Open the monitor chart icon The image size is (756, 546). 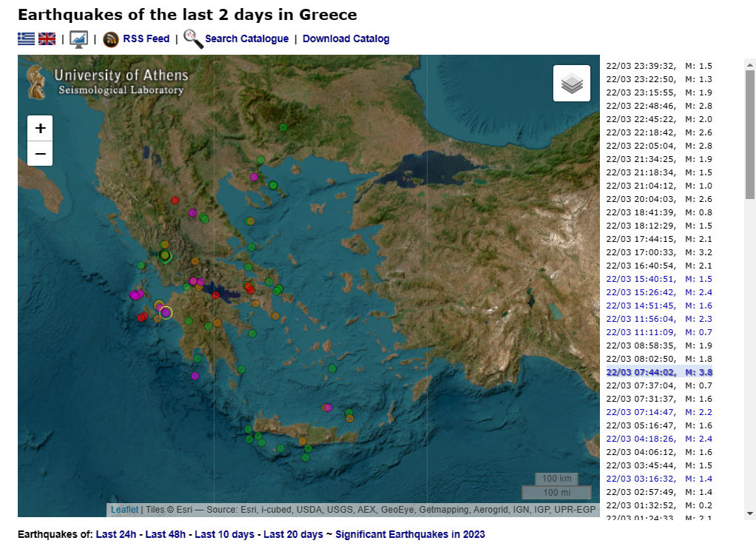click(x=78, y=39)
